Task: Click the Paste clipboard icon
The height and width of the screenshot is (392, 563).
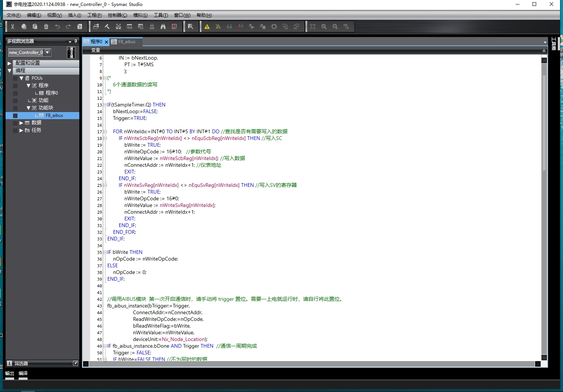Action: coord(35,26)
